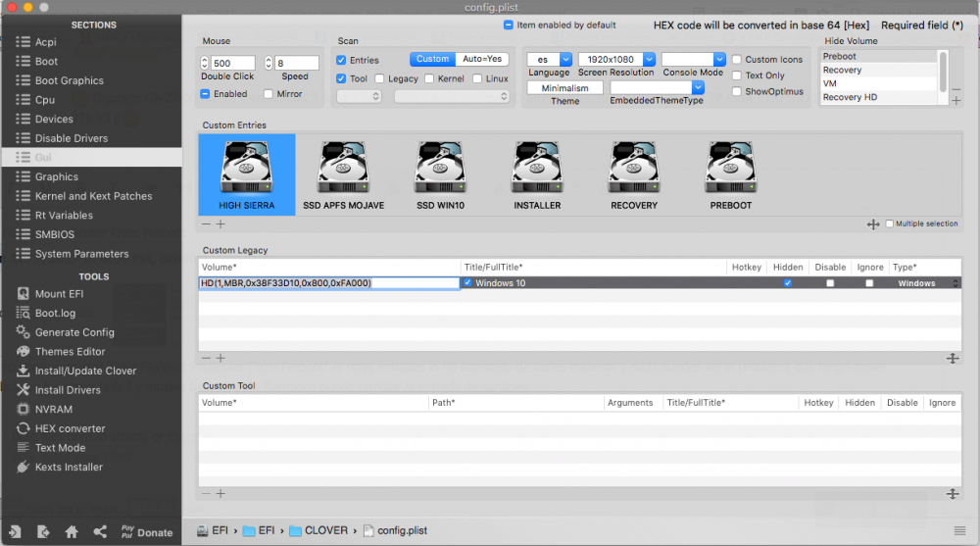The width and height of the screenshot is (980, 546).
Task: Click the home icon in bottom bar
Action: coord(72,532)
